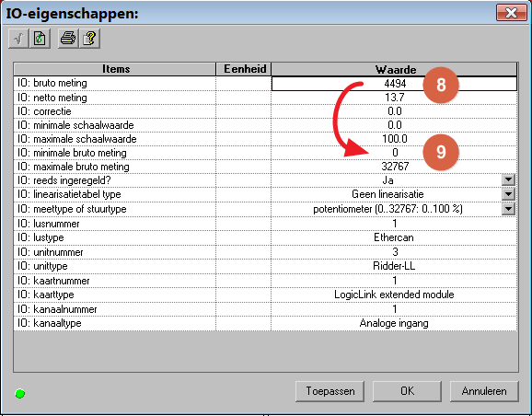This screenshot has width=532, height=416.
Task: Open the help question-mark icon
Action: tap(90, 39)
